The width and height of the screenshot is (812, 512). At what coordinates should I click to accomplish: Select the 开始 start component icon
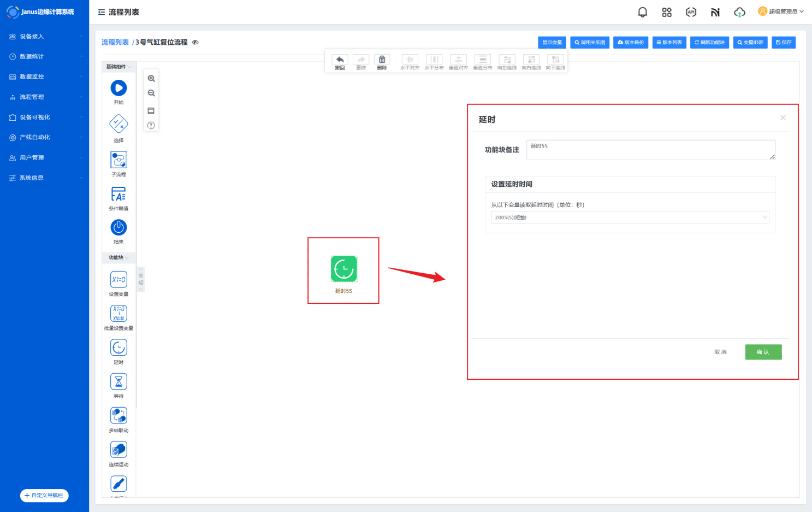click(x=118, y=88)
